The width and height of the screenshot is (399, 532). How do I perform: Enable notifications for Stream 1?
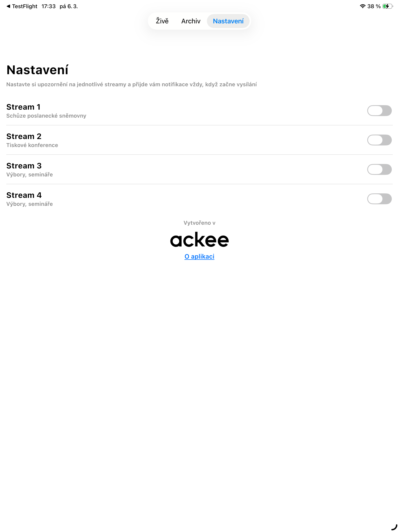[380, 111]
